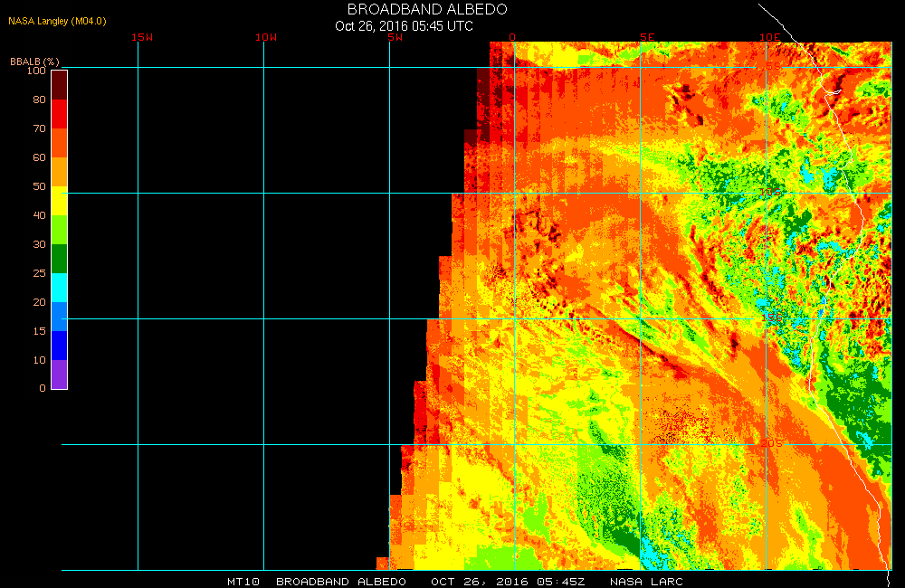The width and height of the screenshot is (905, 588).
Task: Click the purple 0-10 legend swatch
Action: (59, 375)
